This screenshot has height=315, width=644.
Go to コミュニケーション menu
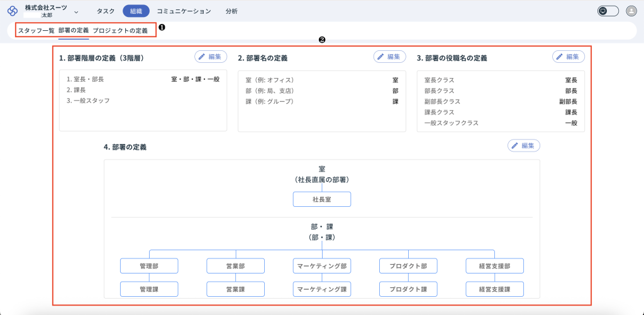pos(184,11)
